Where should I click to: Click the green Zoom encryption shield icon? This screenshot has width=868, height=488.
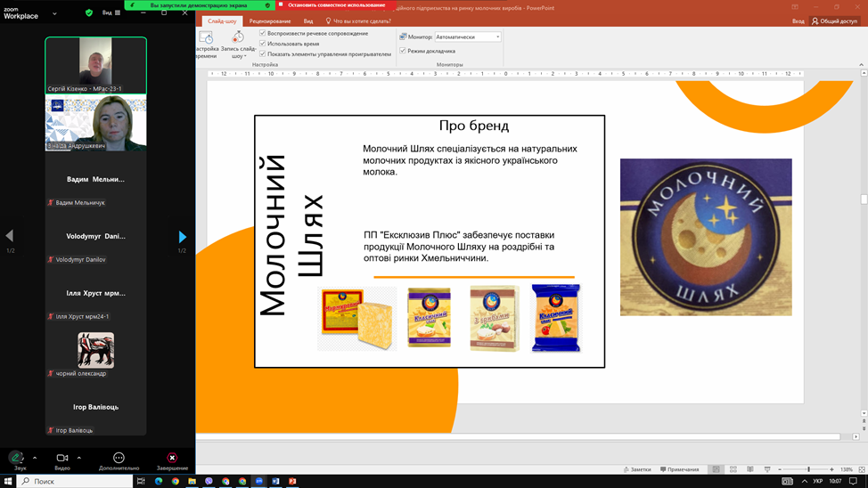89,12
